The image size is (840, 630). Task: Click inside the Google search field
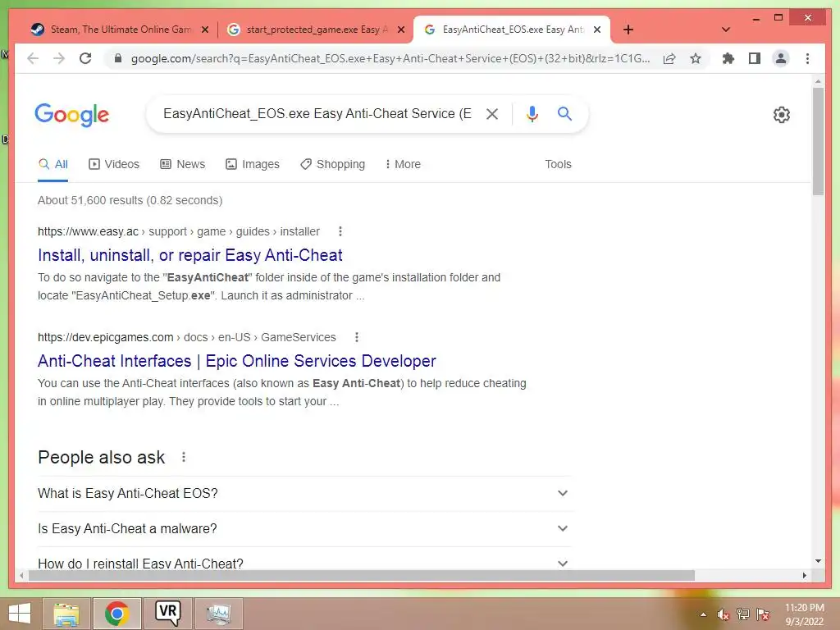317,113
